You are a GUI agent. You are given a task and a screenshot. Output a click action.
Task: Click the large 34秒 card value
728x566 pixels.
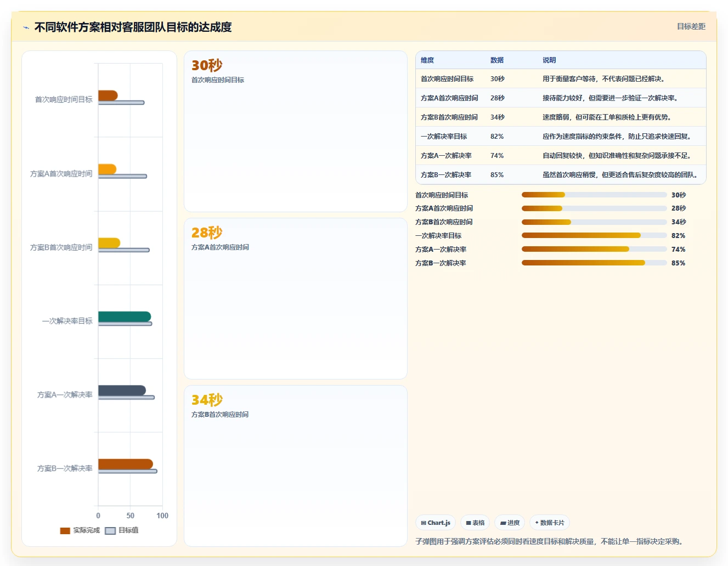click(x=207, y=400)
